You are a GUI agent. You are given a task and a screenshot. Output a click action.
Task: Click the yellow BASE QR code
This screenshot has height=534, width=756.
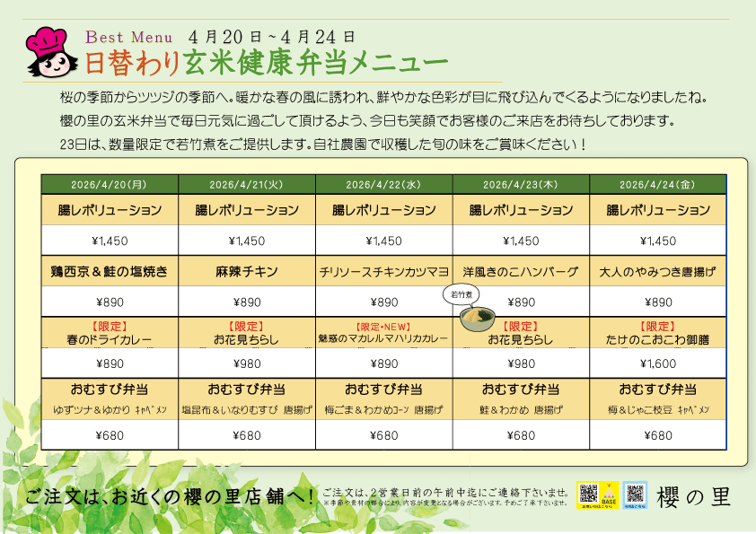589,494
